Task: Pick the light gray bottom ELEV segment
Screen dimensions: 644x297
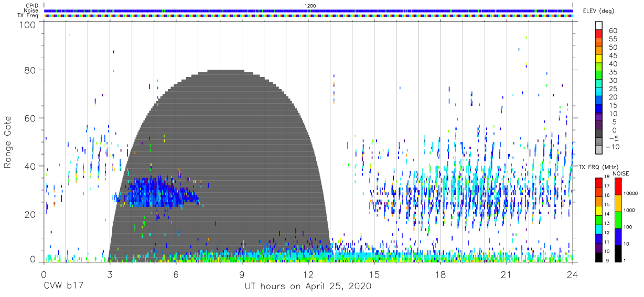Action: [599, 150]
